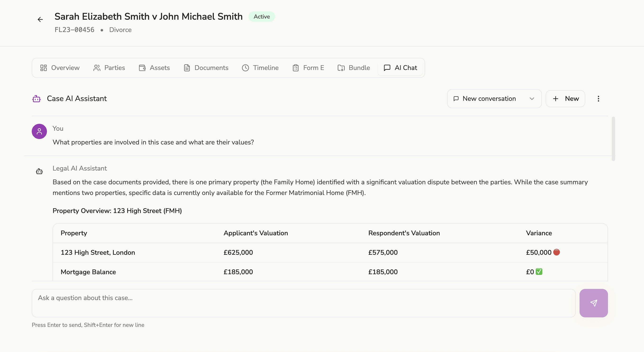This screenshot has height=352, width=644.
Task: Open the Form E tab
Action: (x=308, y=68)
